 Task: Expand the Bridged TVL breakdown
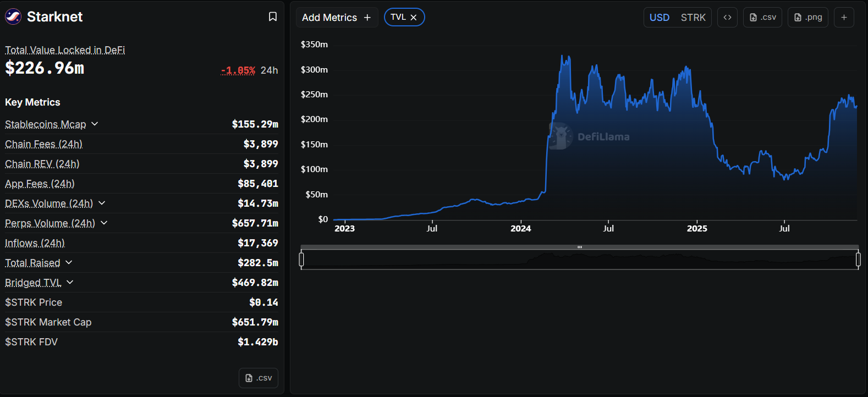tap(70, 283)
